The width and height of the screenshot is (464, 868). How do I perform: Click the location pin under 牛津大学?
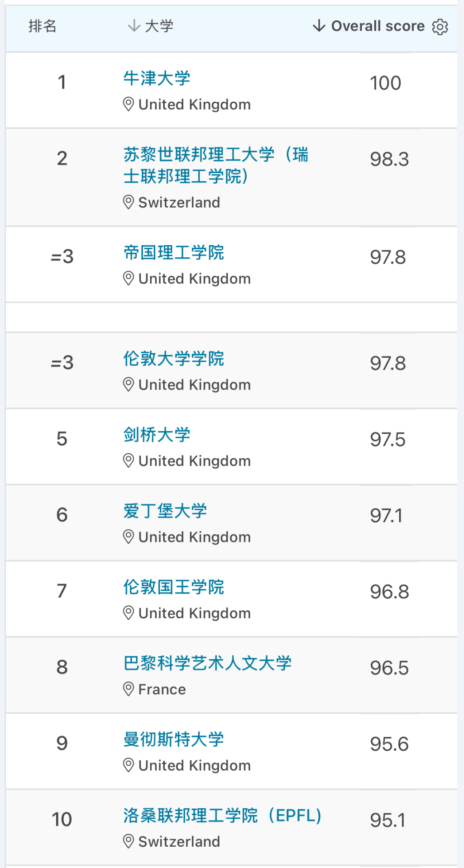[129, 104]
